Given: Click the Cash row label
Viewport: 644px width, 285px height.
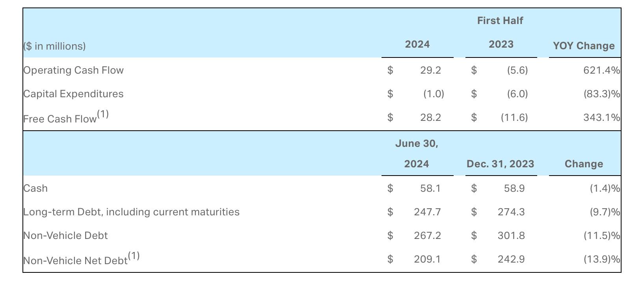Looking at the screenshot, I should pos(35,188).
